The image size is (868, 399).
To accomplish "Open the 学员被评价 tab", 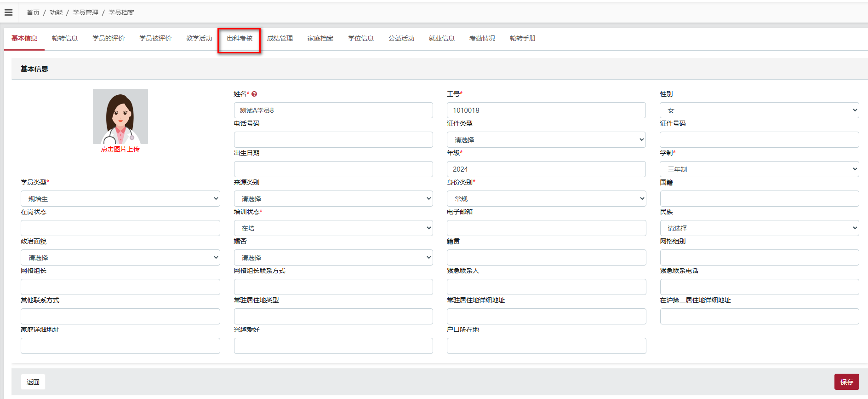I will point(155,38).
